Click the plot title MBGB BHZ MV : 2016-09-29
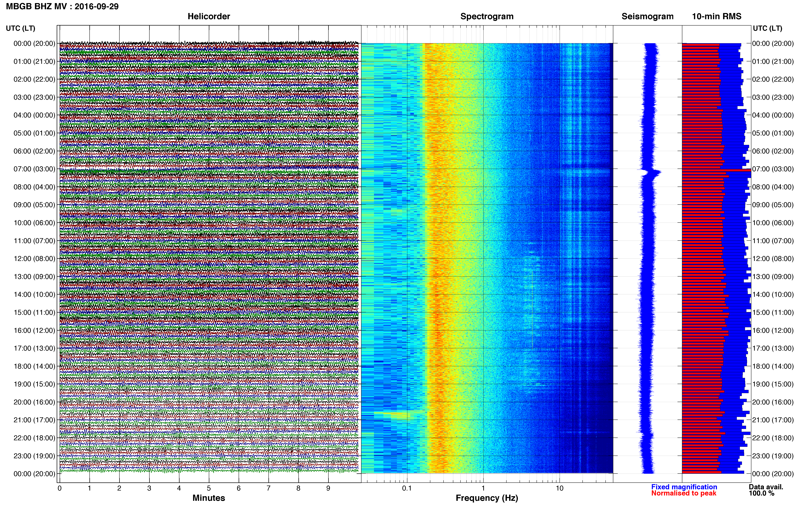This screenshot has height=508, width=812. click(62, 6)
